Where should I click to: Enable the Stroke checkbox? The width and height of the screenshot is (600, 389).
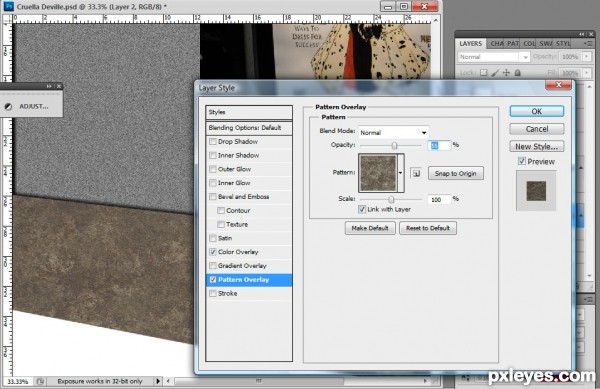point(213,293)
